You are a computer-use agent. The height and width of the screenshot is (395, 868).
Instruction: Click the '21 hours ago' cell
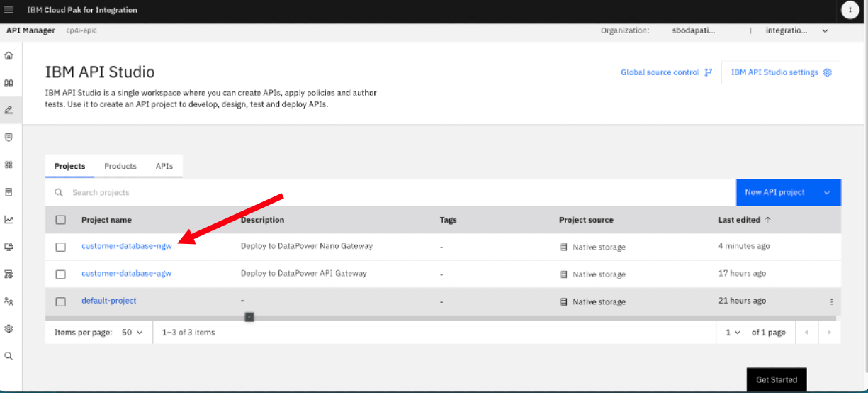click(742, 301)
